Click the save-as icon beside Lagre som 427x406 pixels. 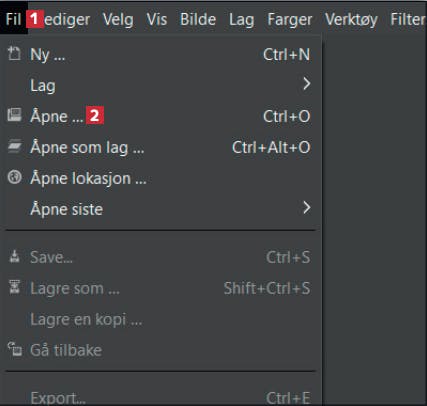(x=14, y=287)
